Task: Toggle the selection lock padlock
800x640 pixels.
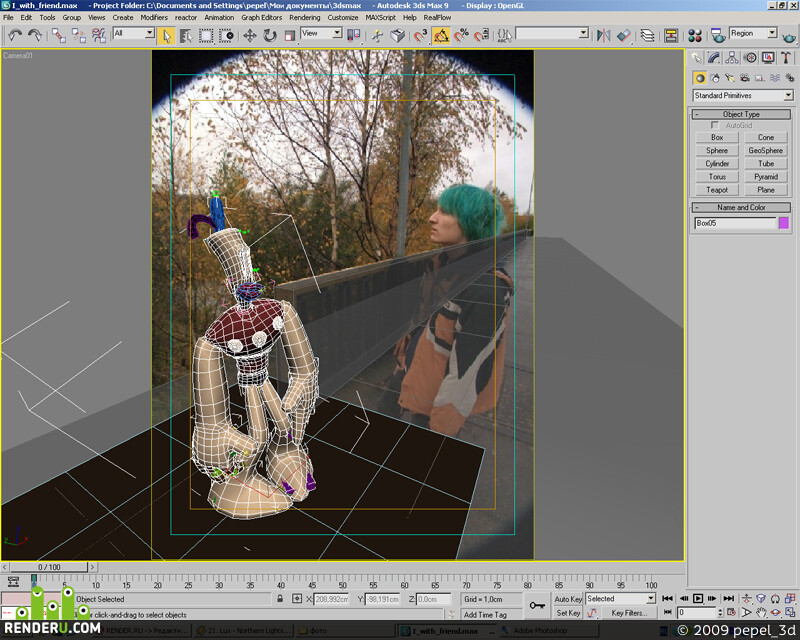Action: click(280, 599)
